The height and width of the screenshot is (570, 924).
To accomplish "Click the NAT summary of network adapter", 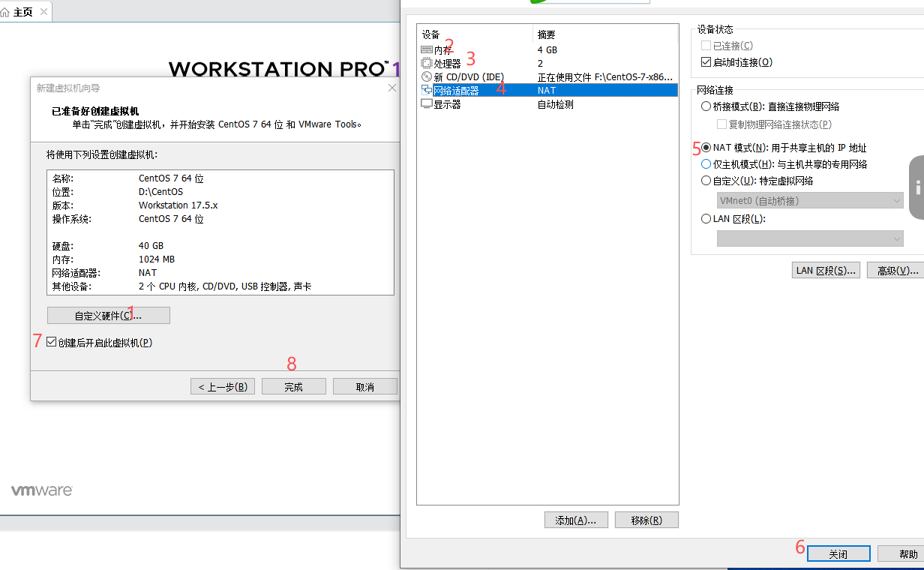I will click(547, 90).
